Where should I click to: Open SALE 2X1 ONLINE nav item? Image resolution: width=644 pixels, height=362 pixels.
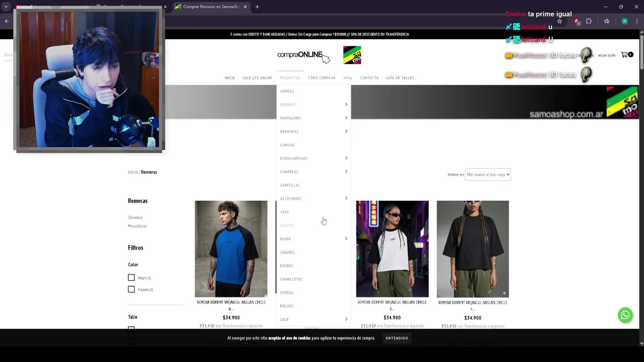[257, 78]
